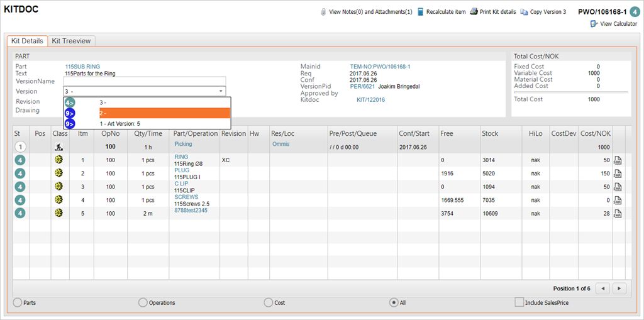Click Copy Version 3 icon
The height and width of the screenshot is (320, 644).
tap(524, 12)
